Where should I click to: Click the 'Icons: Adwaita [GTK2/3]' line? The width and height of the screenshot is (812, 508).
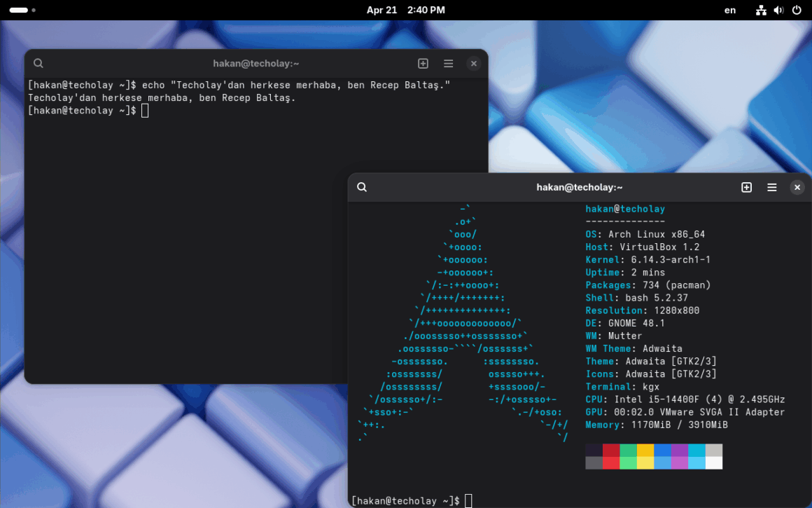tap(651, 374)
